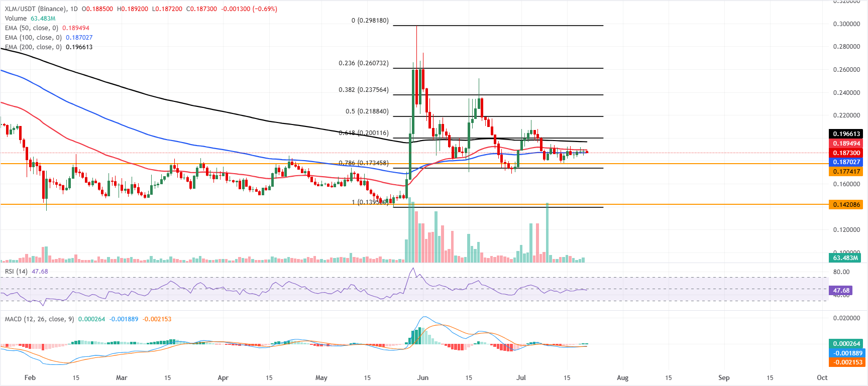Click the green 63.483M volume tag
This screenshot has height=386, width=868.
pos(845,258)
